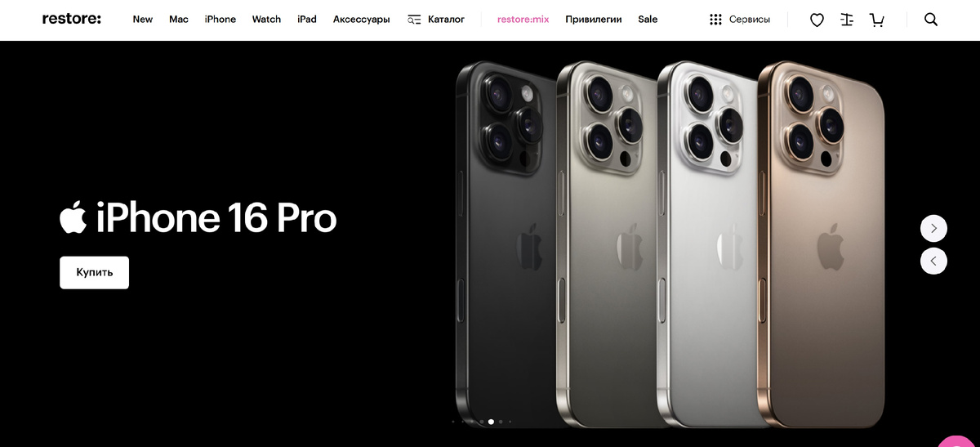Open the Watch menu item
This screenshot has width=980, height=447.
pyautogui.click(x=266, y=20)
